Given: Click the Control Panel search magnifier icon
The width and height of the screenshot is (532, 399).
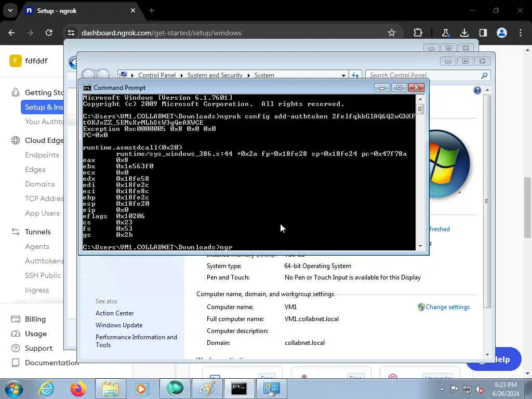Looking at the screenshot, I should click(x=484, y=75).
